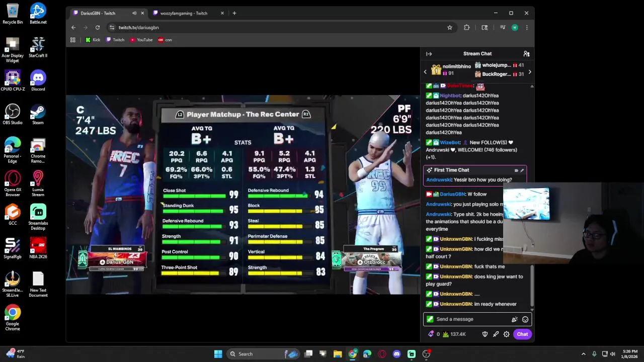Click Nightbot username in chat
This screenshot has width=644, height=362.
click(450, 96)
